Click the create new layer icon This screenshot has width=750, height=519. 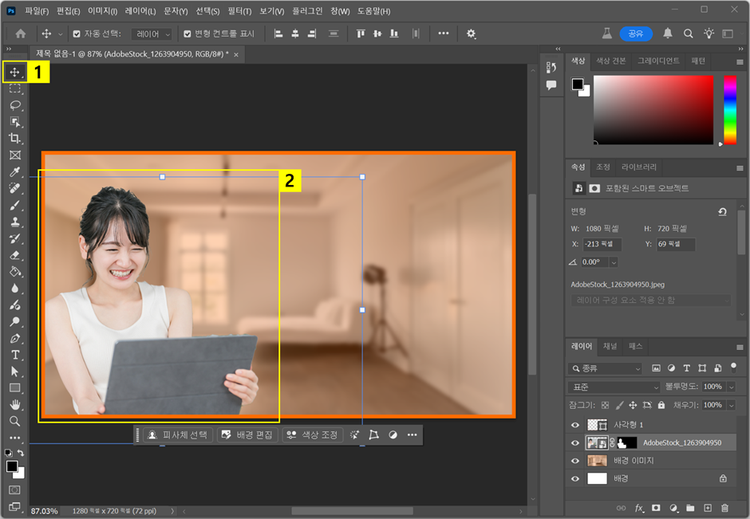click(707, 508)
